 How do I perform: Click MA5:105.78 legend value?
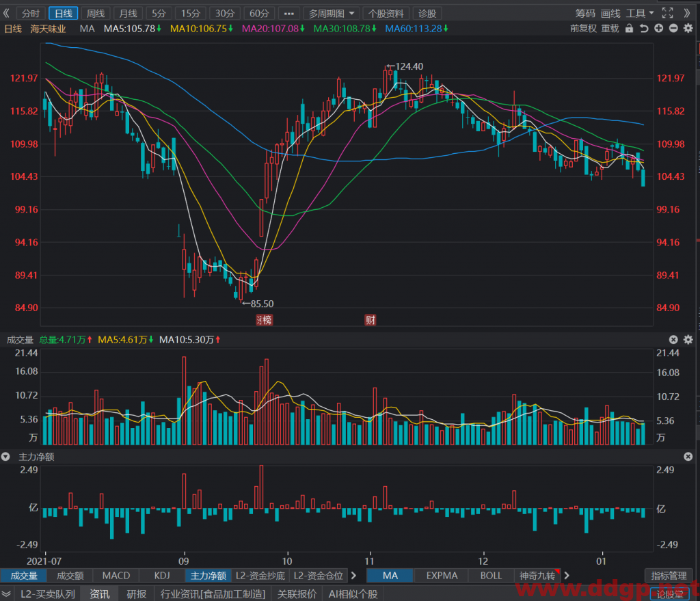[129, 29]
